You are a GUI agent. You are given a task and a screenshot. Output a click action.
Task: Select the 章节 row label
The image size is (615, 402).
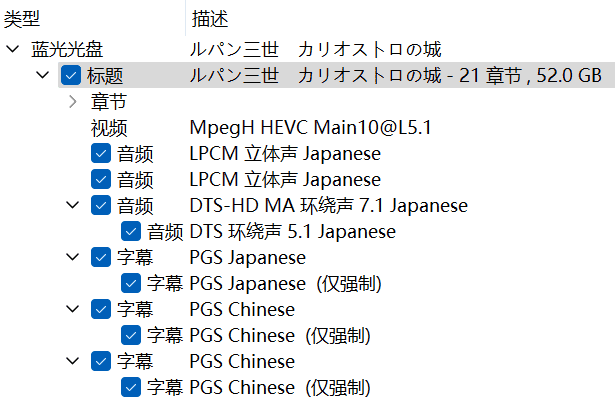tap(109, 101)
